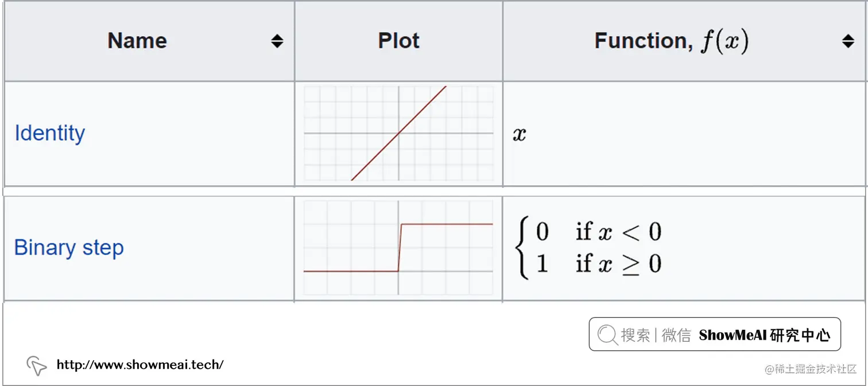
Task: Click the Name column header
Action: pos(137,41)
